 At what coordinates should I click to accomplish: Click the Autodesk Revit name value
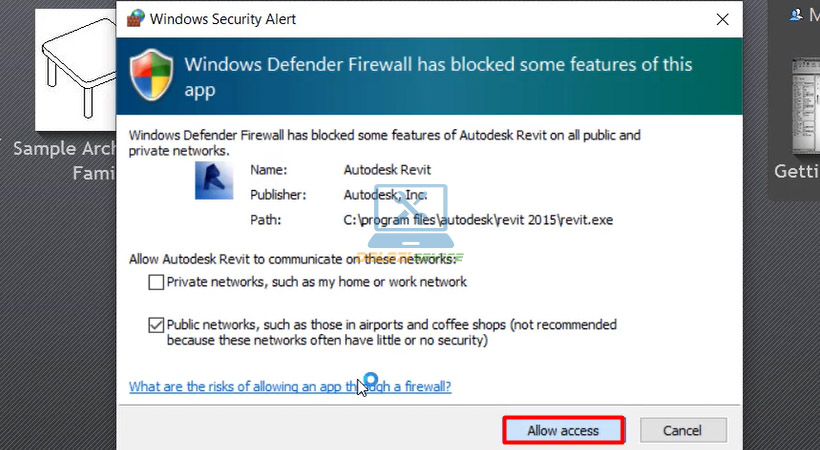[x=387, y=170]
